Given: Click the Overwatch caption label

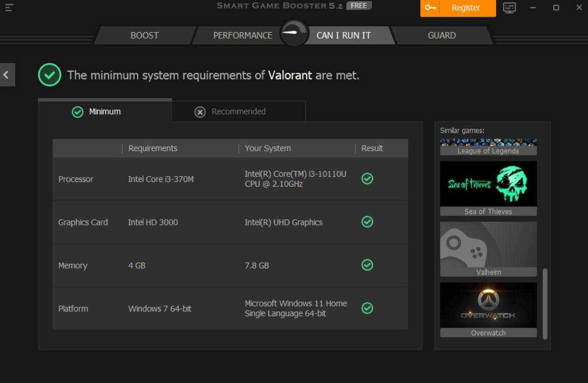Looking at the screenshot, I should (x=488, y=333).
